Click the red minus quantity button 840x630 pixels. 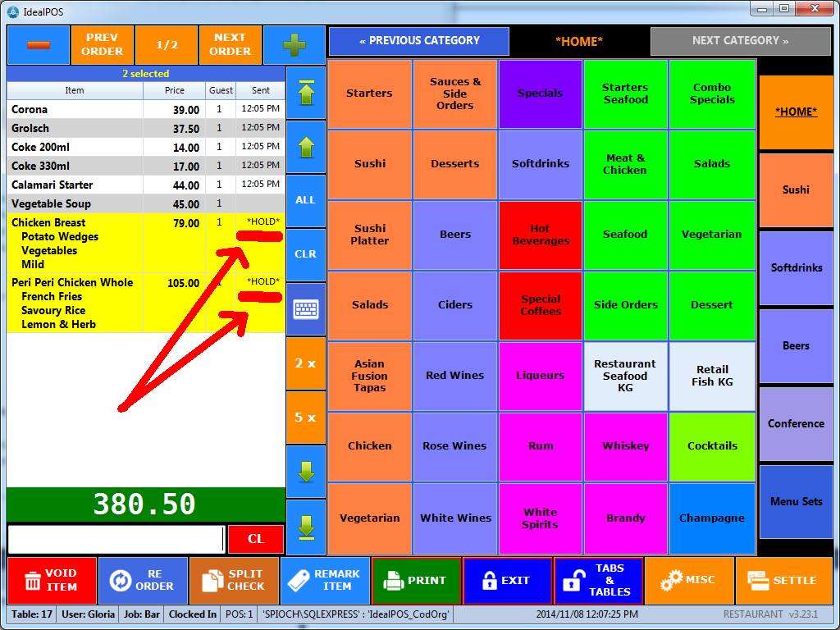38,45
